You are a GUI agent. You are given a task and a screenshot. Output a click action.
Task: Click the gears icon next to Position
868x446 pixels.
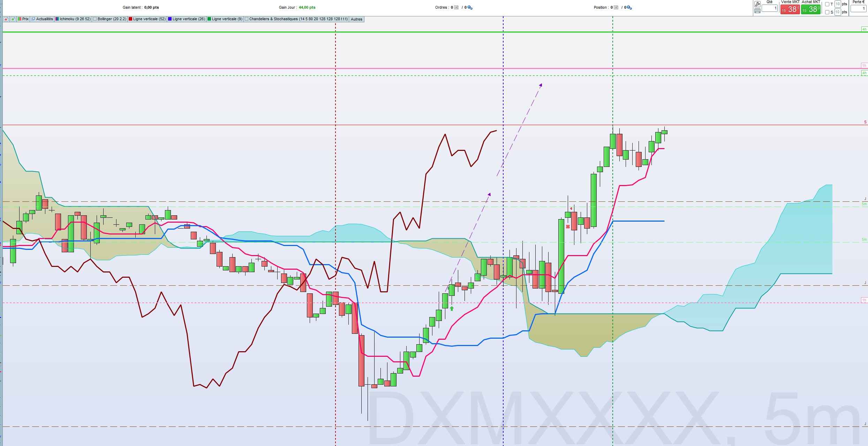click(x=629, y=7)
